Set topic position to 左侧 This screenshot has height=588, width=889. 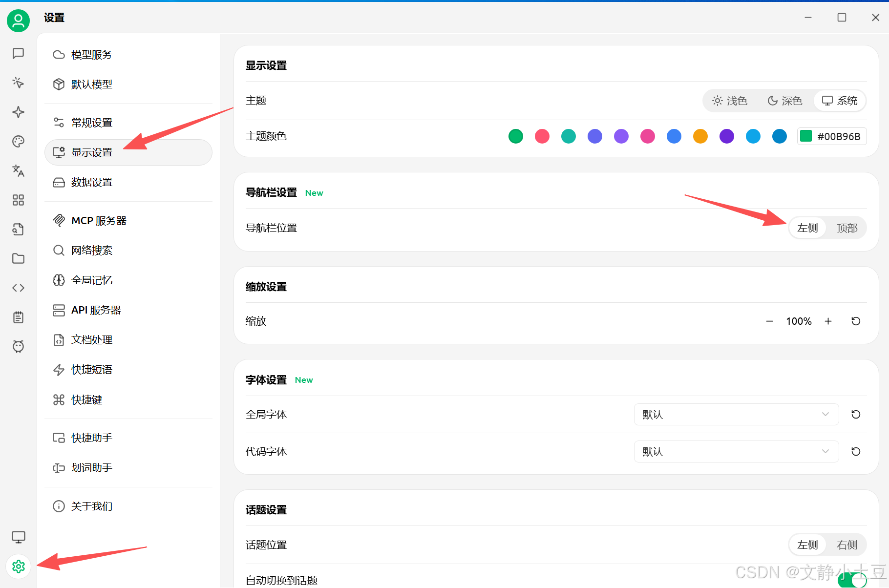pyautogui.click(x=807, y=545)
